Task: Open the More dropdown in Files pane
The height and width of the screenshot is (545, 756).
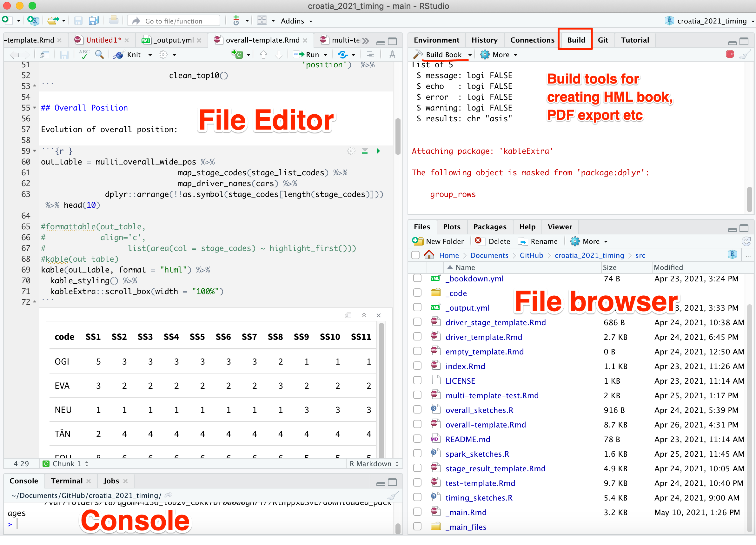Action: click(589, 241)
